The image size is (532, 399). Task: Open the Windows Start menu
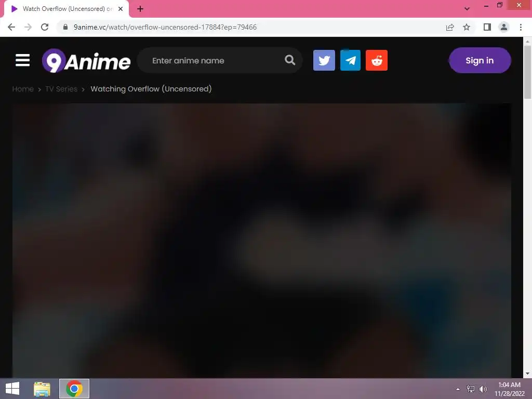click(12, 389)
